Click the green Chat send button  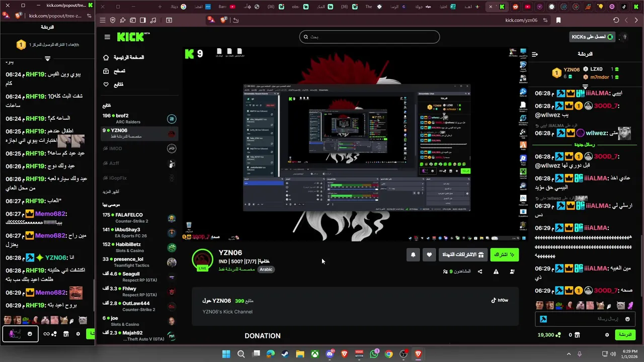coord(625,335)
